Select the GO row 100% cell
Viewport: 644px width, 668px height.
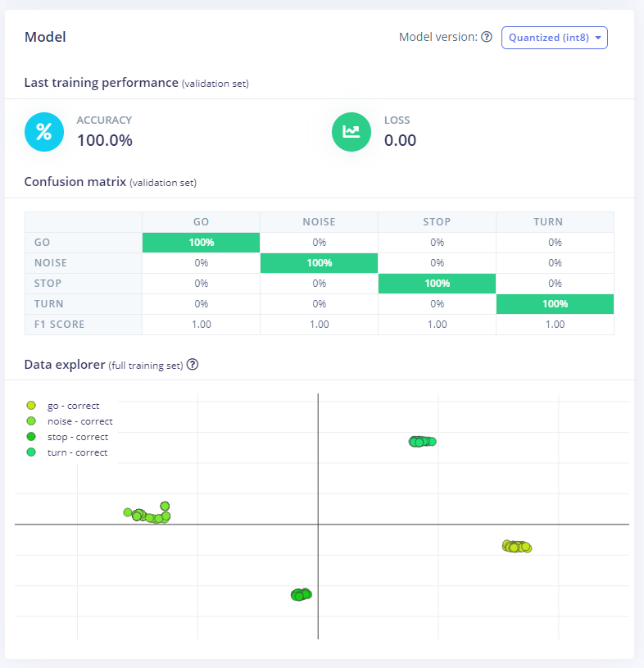(201, 243)
